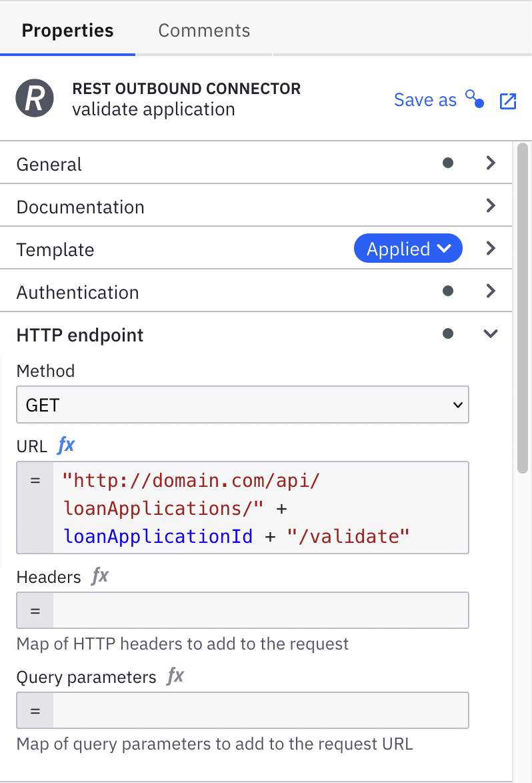Open documentation via external link icon

507,101
